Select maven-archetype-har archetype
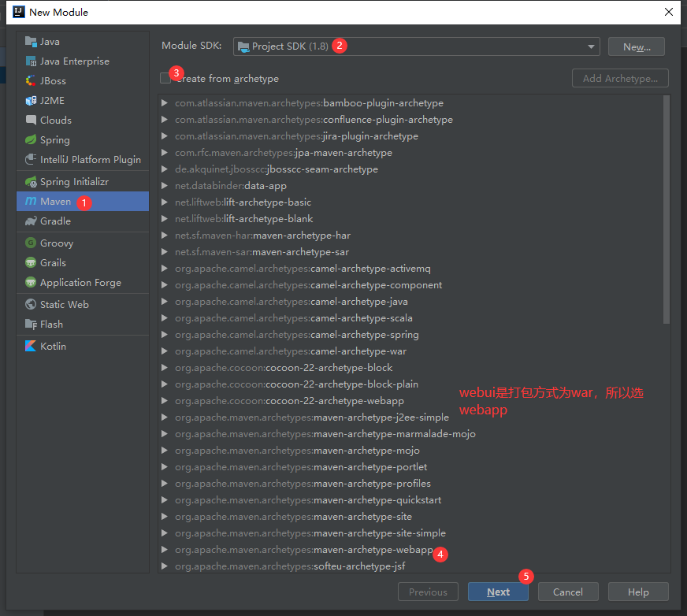The width and height of the screenshot is (687, 616). [x=263, y=236]
